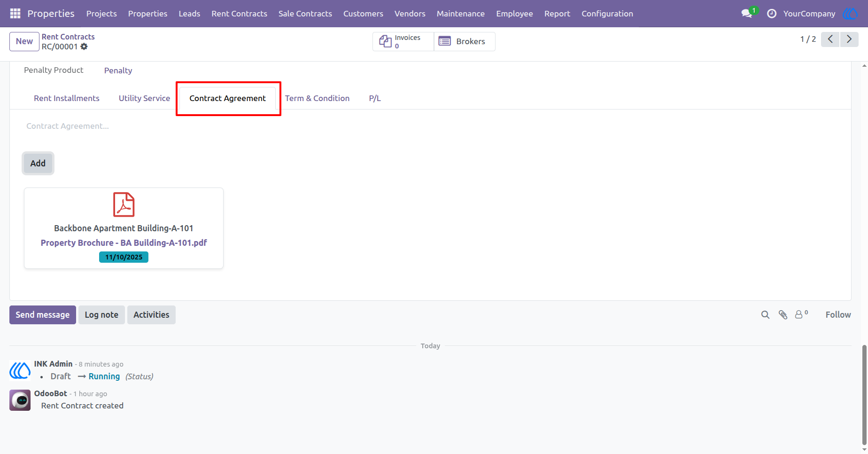The width and height of the screenshot is (868, 454).
Task: Click the chatter search magnifier icon
Action: point(765,315)
